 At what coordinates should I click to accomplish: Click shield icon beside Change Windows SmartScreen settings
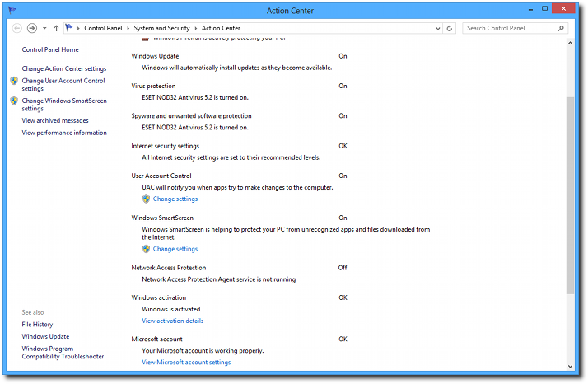(14, 101)
